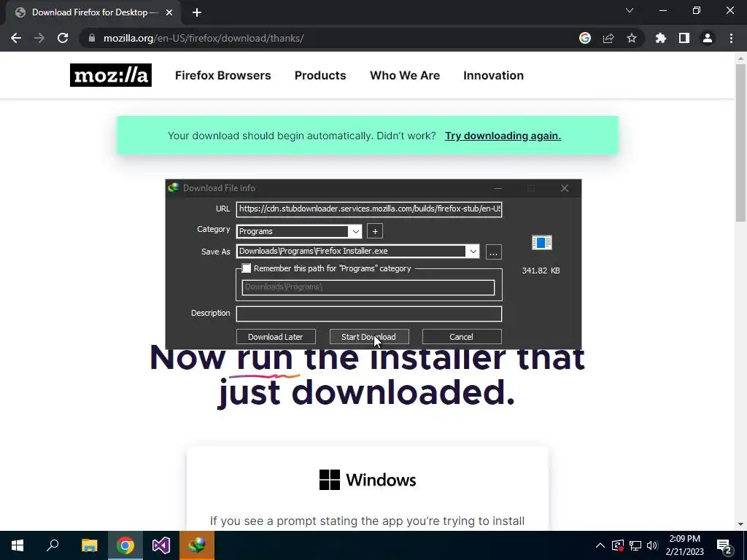The width and height of the screenshot is (747, 560).
Task: Show hidden system tray icons
Action: pos(600,545)
